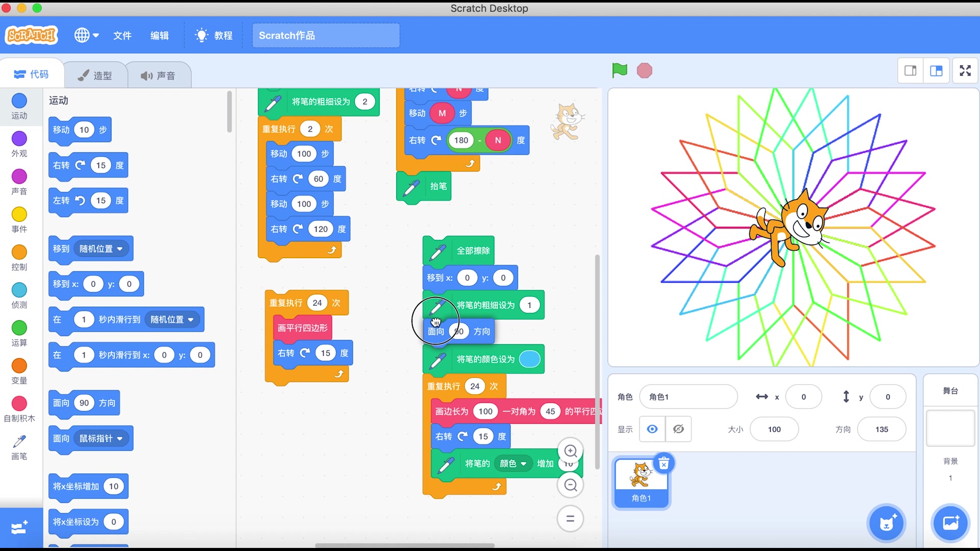The height and width of the screenshot is (551, 980).
Task: Reset workspace zoom with equals icon
Action: (570, 518)
